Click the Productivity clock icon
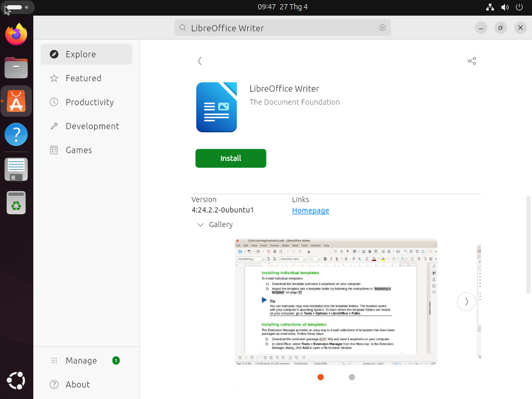This screenshot has height=399, width=532. [x=54, y=102]
